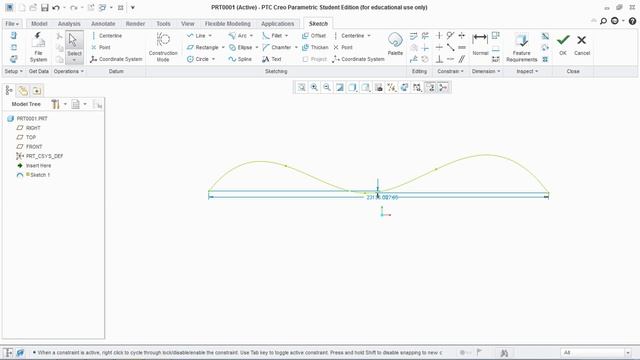Viewport: 640px width, 360px height.
Task: Expand the Ellipse tool dropdown arrow
Action: tap(257, 48)
